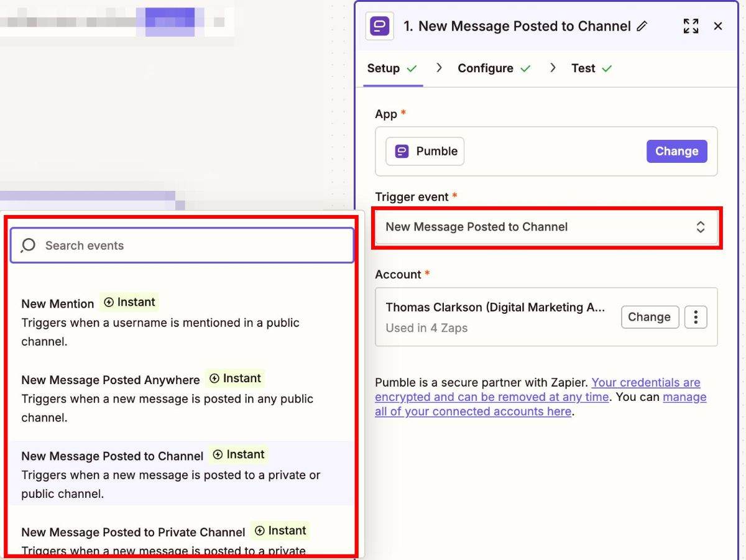The image size is (746, 560).
Task: Click the Instant badge beside New Mention
Action: (x=129, y=303)
